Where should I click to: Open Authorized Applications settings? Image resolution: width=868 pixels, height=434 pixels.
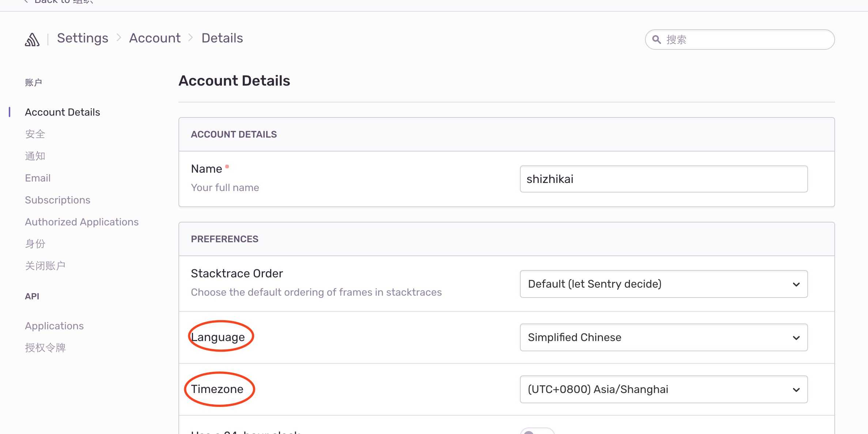tap(82, 222)
